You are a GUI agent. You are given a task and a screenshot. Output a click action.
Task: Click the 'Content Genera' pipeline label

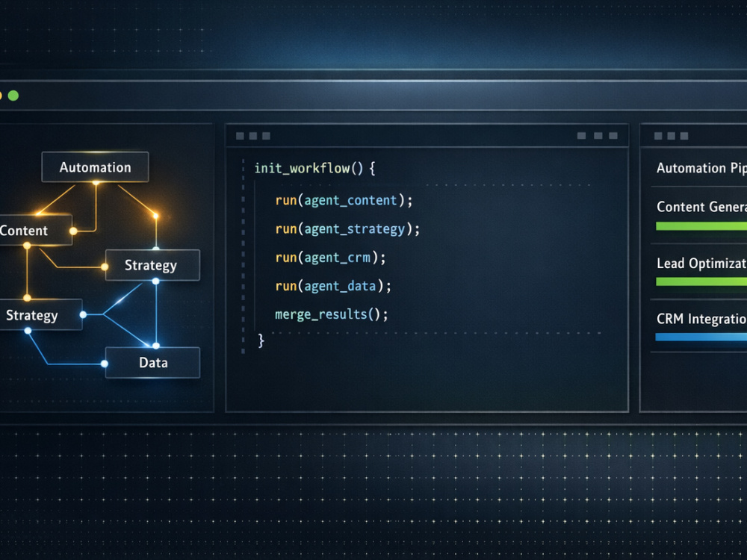click(701, 207)
